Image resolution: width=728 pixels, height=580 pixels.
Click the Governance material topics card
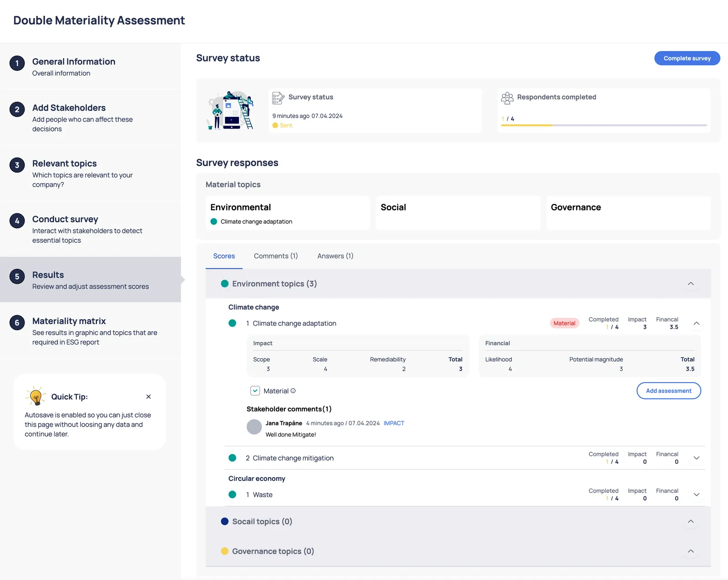pos(628,213)
